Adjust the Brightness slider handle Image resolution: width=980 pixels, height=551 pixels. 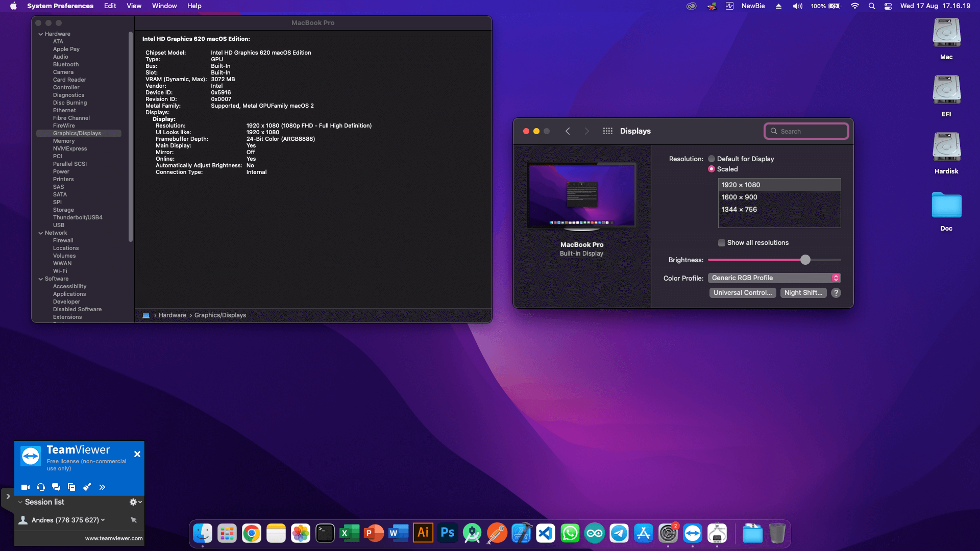[805, 260]
